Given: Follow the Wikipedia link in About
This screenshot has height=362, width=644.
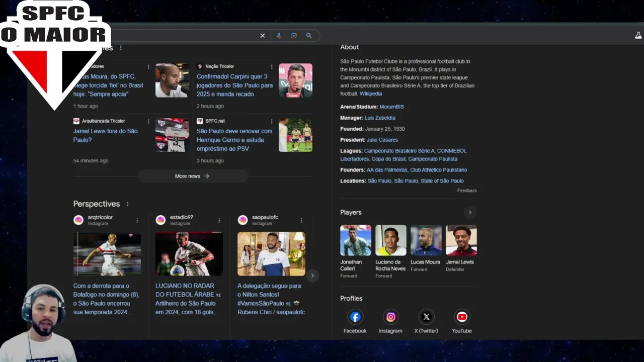Looking at the screenshot, I should 371,94.
